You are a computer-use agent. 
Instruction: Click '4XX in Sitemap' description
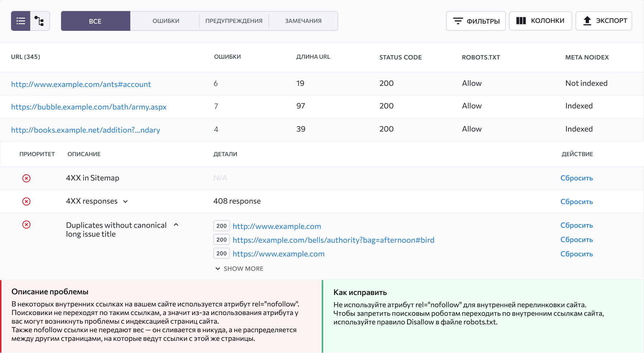(x=93, y=178)
